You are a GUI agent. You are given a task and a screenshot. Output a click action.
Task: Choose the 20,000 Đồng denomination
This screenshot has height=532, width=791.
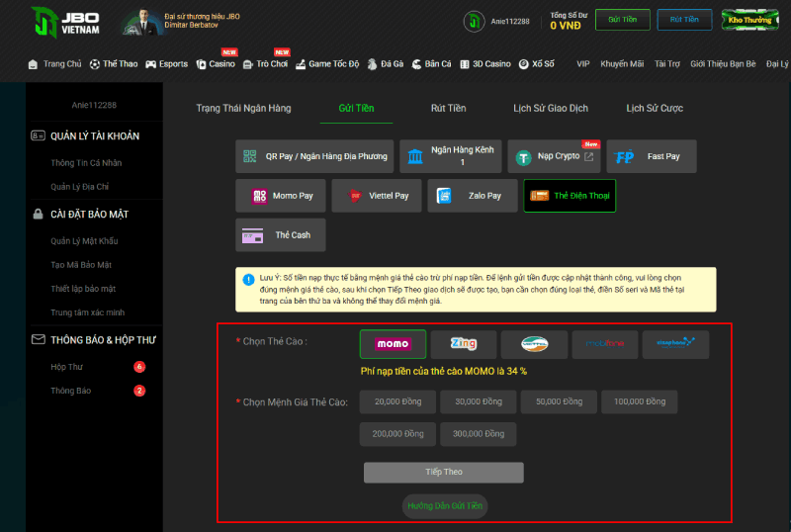click(x=397, y=401)
